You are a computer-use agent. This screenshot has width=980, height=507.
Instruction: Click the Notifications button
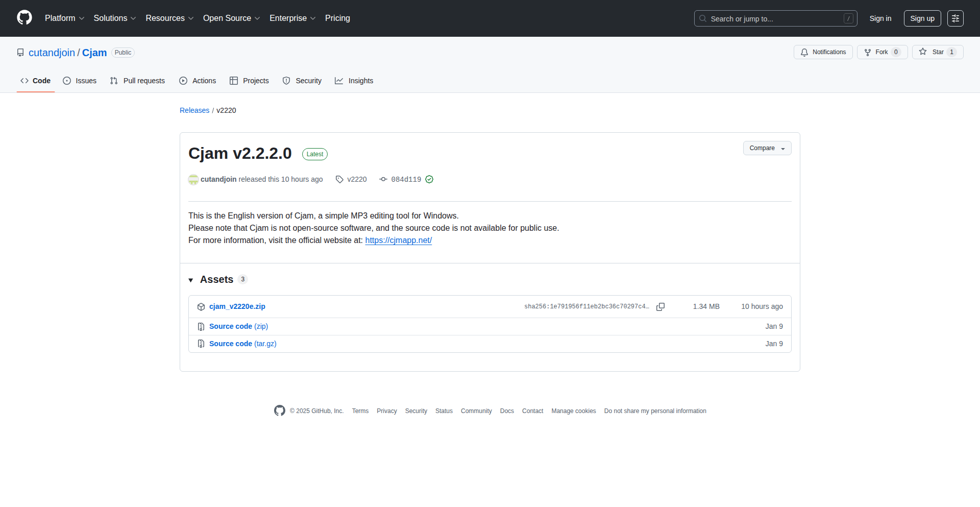tap(823, 52)
